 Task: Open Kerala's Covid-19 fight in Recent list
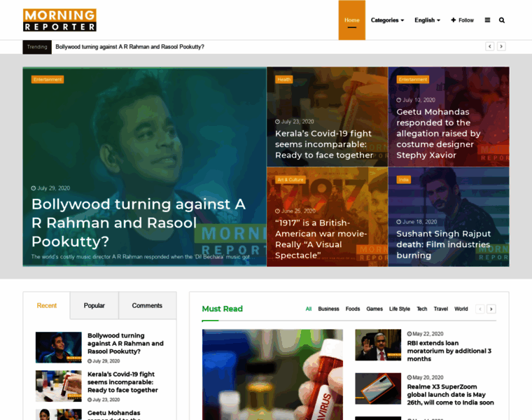[122, 382]
